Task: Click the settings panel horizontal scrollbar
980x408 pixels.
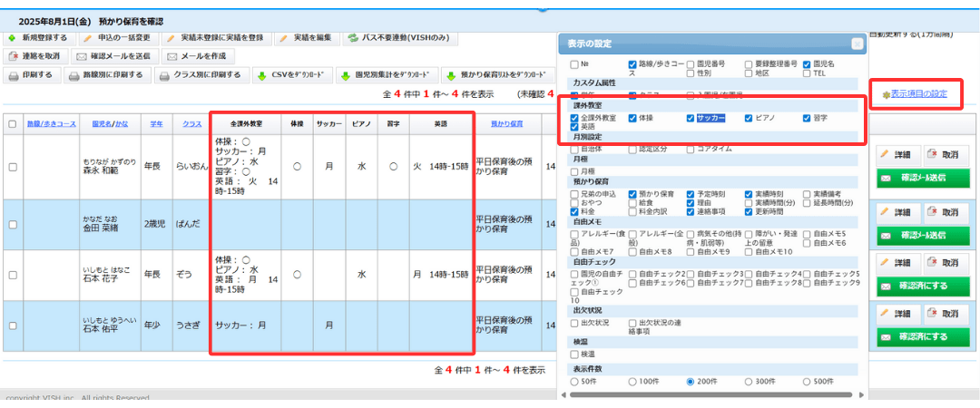Action: pos(710,395)
